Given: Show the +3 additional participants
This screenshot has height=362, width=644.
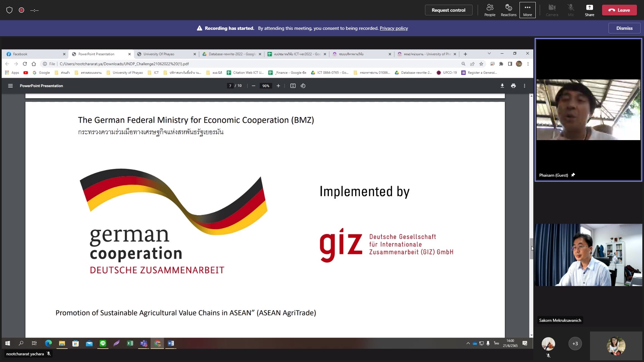Looking at the screenshot, I should [575, 344].
